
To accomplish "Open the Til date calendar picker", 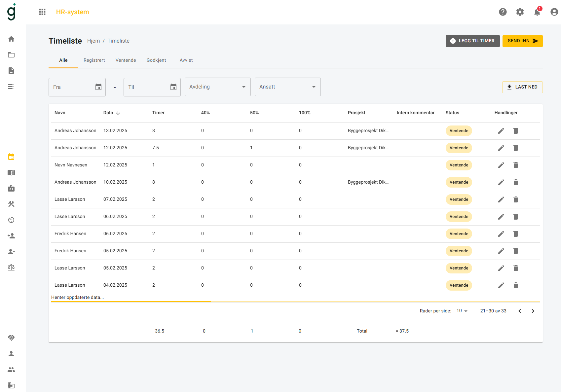I will (x=173, y=87).
